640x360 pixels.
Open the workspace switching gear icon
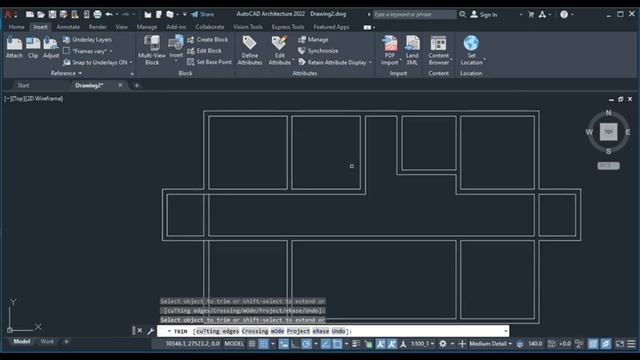click(x=443, y=344)
